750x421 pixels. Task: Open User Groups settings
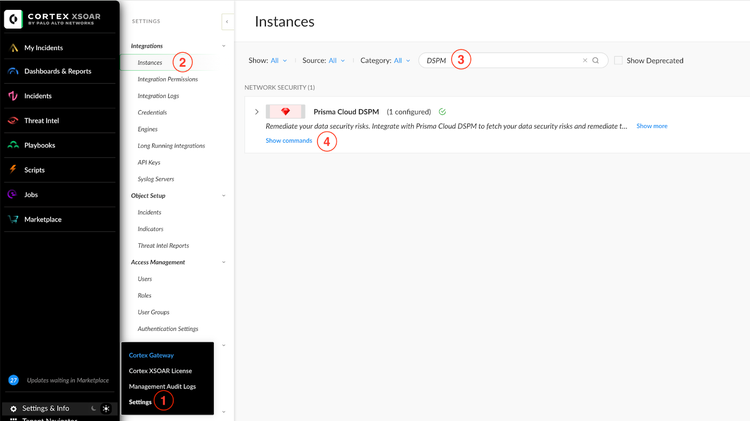153,312
